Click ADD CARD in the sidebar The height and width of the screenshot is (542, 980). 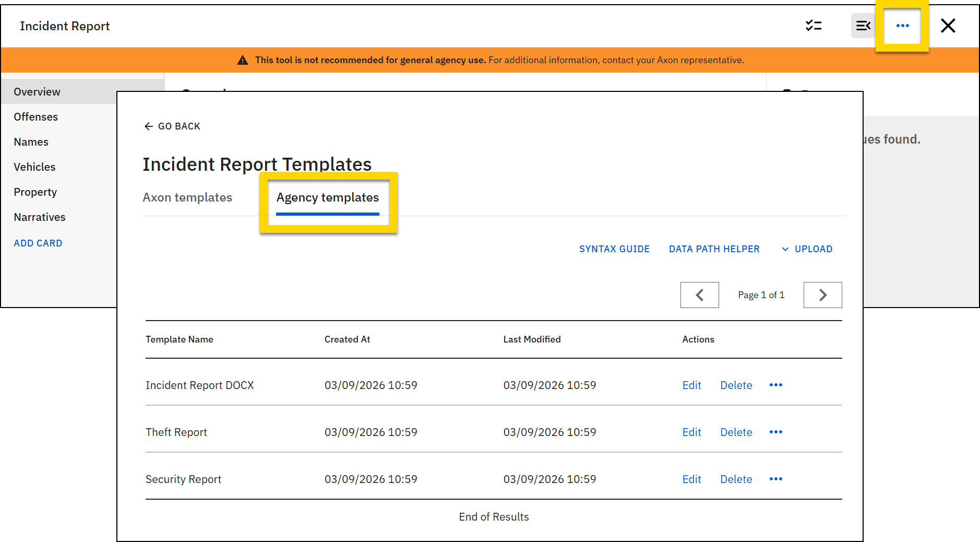(x=38, y=243)
